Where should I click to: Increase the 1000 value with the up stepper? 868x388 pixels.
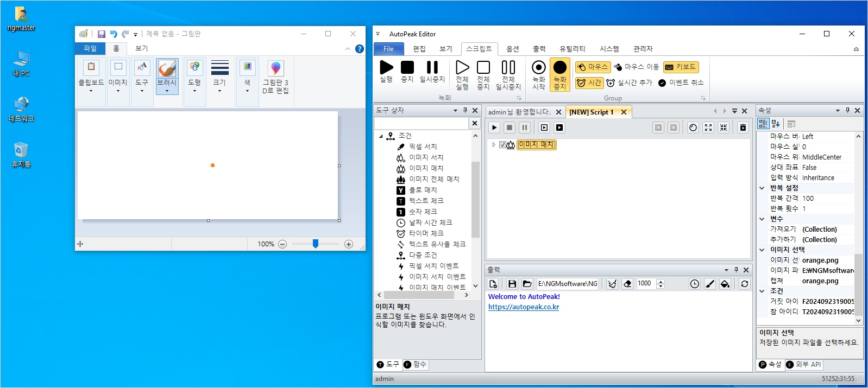661,281
